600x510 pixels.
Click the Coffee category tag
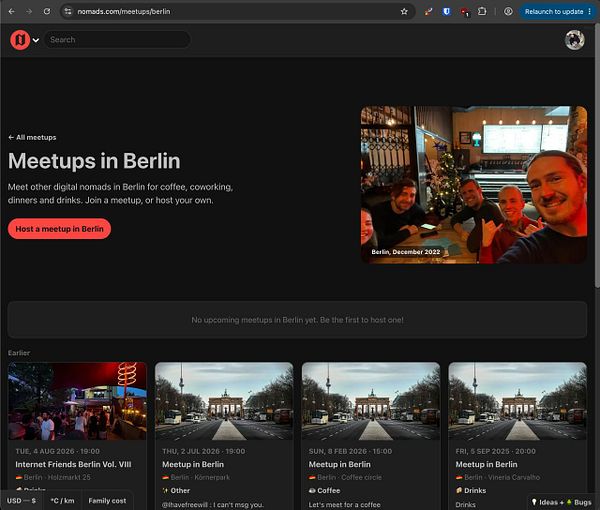tap(324, 490)
